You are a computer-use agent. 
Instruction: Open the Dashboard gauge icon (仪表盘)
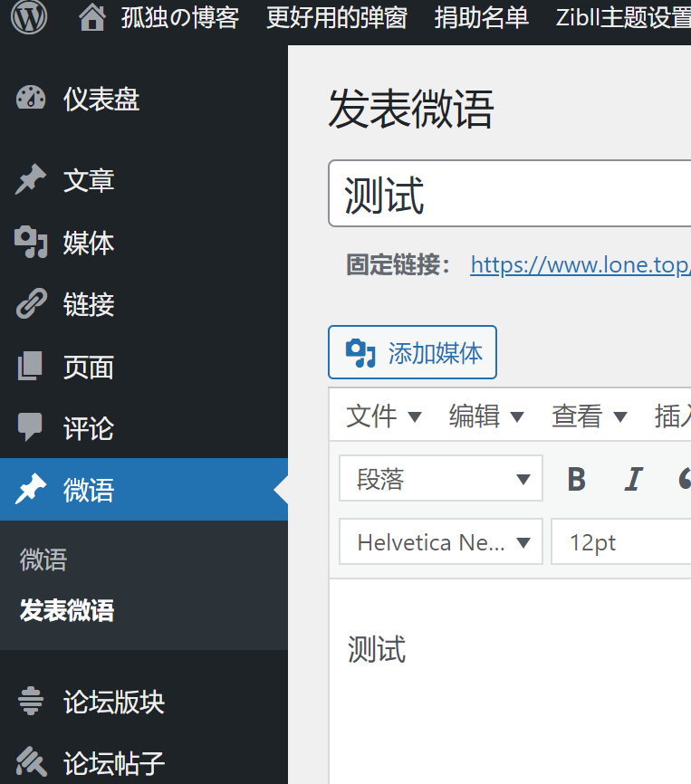pyautogui.click(x=31, y=98)
